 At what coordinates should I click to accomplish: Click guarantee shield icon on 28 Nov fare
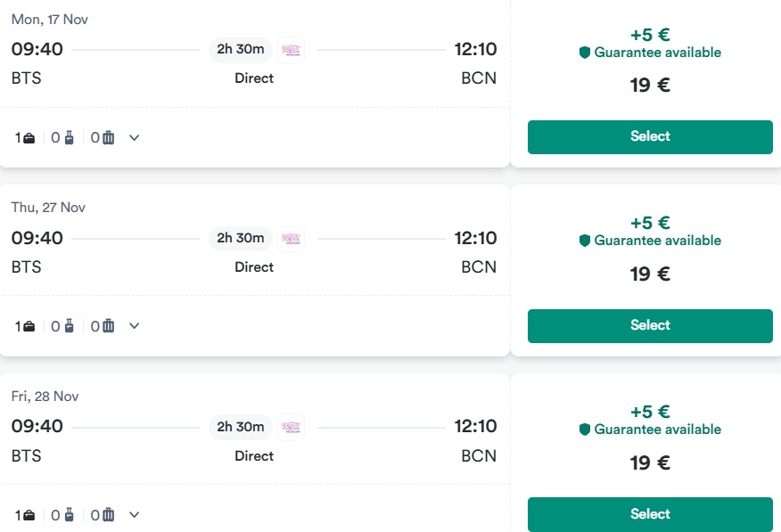pyautogui.click(x=585, y=429)
